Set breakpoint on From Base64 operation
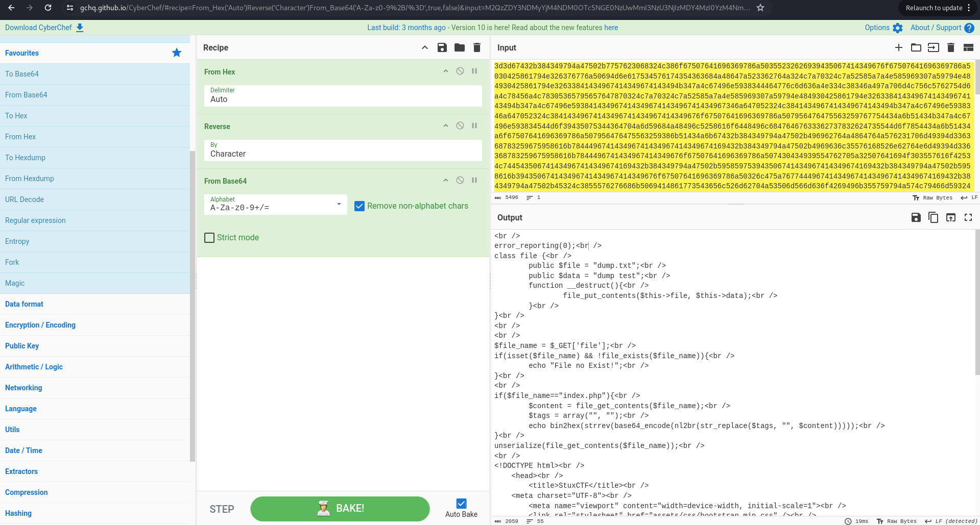 [474, 181]
